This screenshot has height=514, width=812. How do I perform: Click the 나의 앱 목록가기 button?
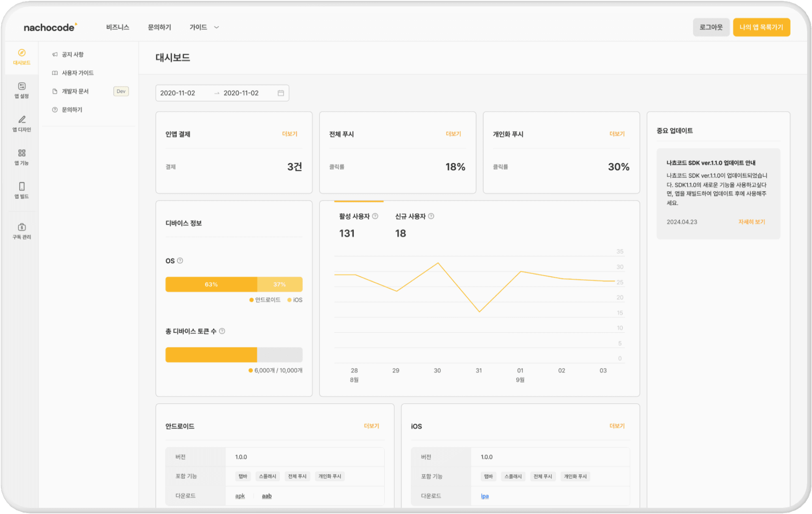(761, 27)
